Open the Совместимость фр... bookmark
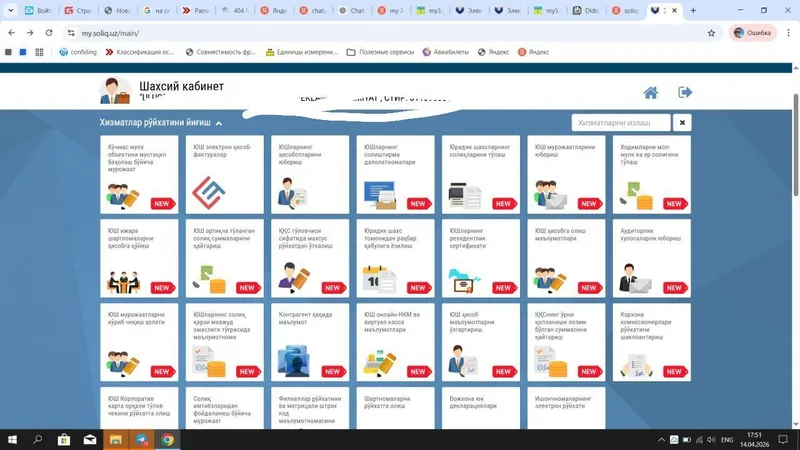 pos(220,52)
